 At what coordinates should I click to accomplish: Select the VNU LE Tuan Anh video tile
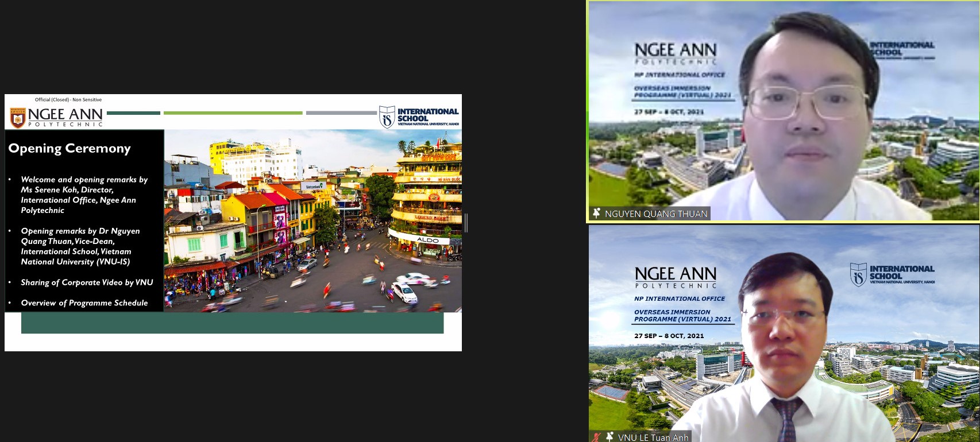784,334
